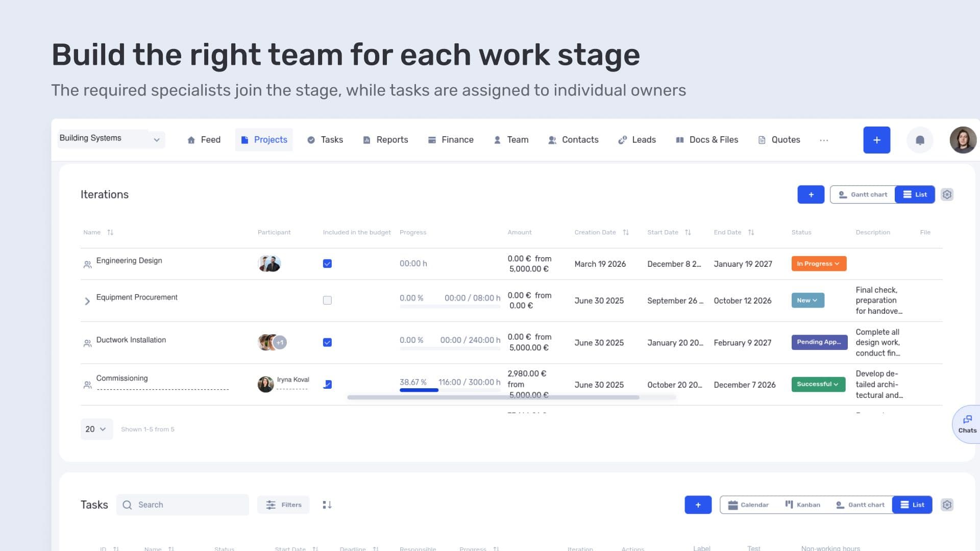
Task: Open Iterations settings gear
Action: click(947, 194)
